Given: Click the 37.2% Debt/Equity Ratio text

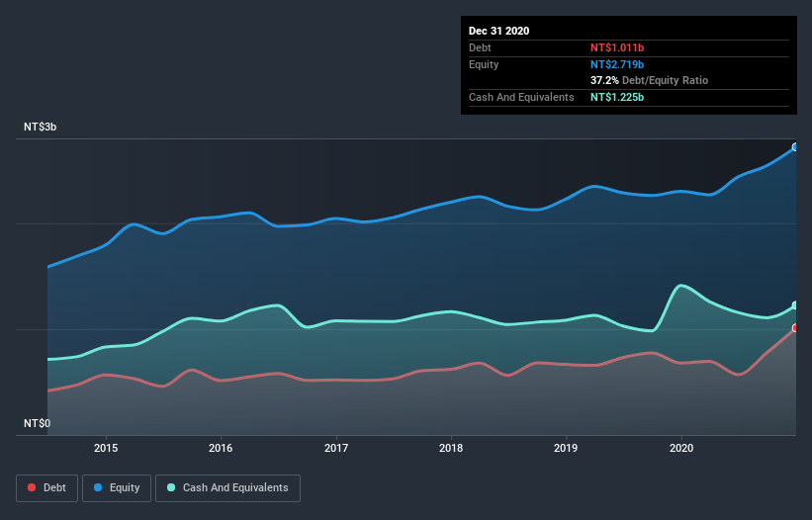Looking at the screenshot, I should (649, 81).
